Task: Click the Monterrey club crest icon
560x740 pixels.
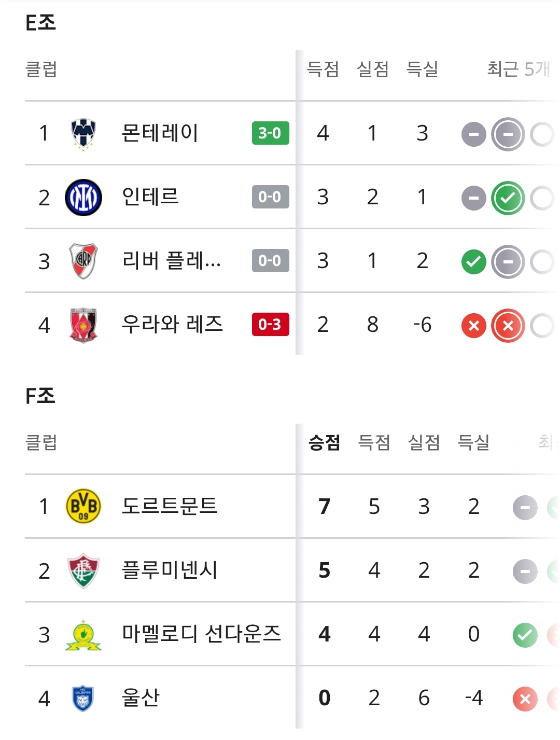Action: click(83, 133)
